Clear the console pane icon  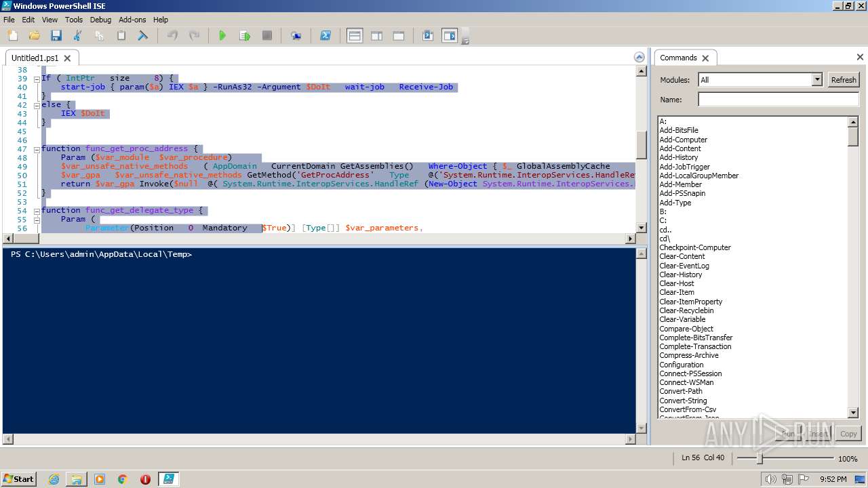(142, 35)
